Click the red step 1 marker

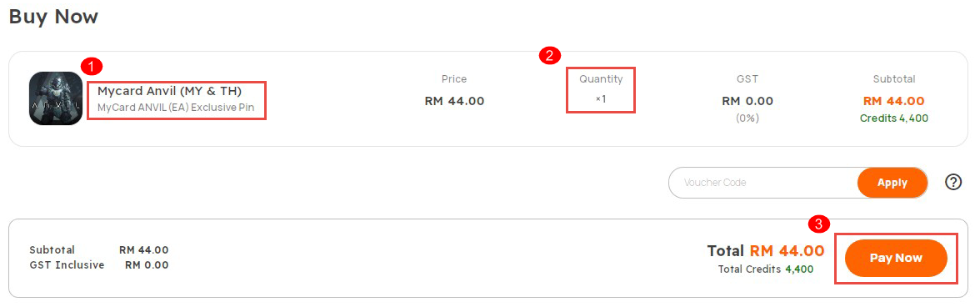point(92,65)
